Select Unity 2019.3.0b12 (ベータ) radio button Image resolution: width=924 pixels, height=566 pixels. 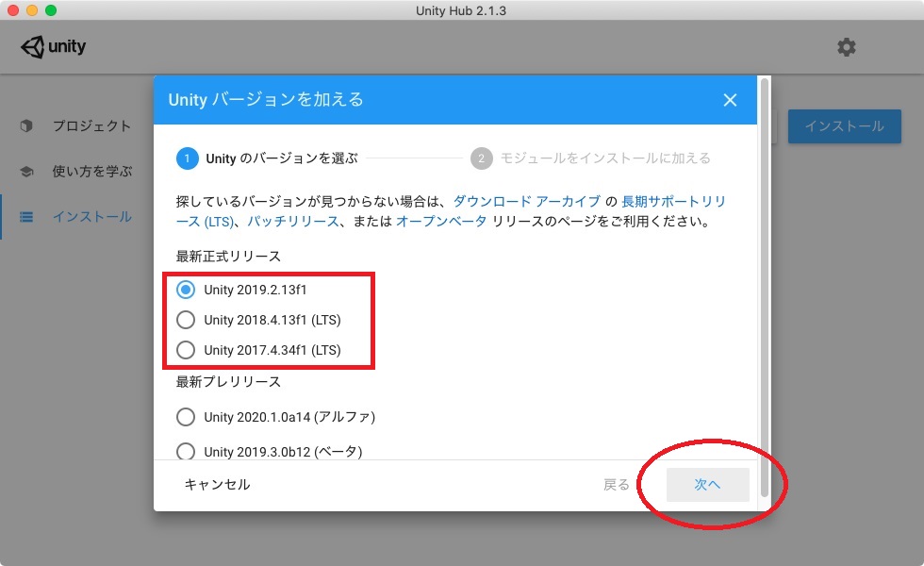(186, 452)
